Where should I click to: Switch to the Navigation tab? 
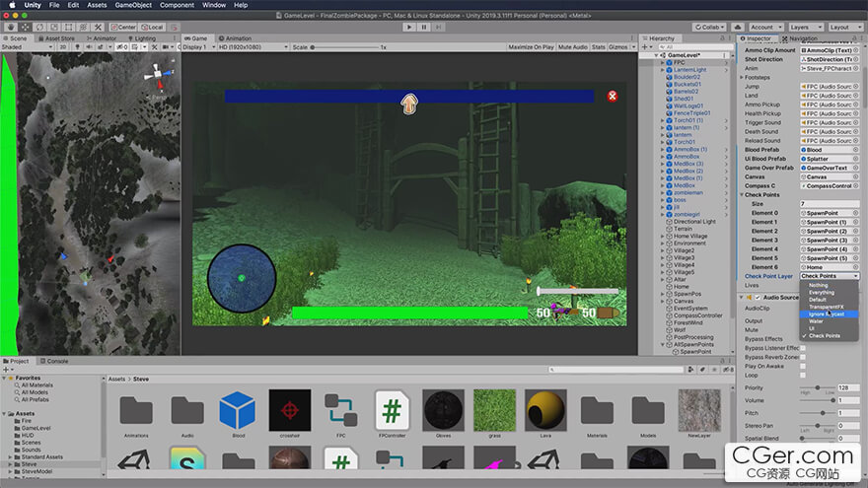[x=799, y=38]
